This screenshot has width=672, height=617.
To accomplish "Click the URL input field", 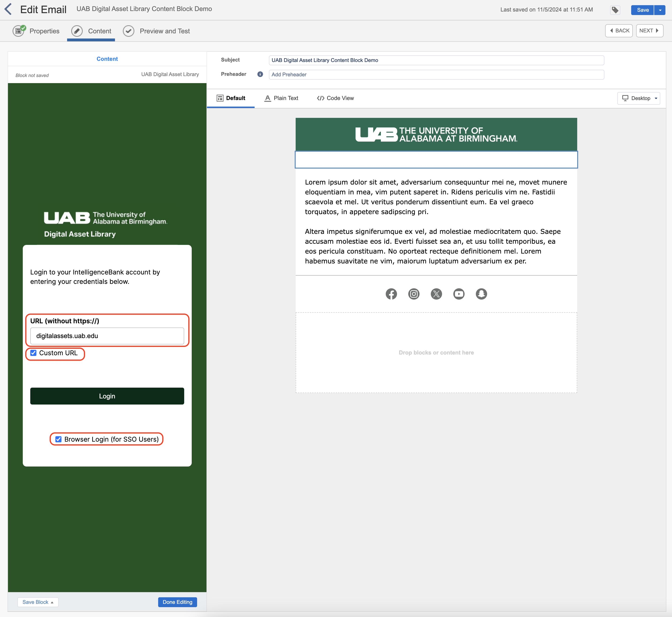I will 107,336.
